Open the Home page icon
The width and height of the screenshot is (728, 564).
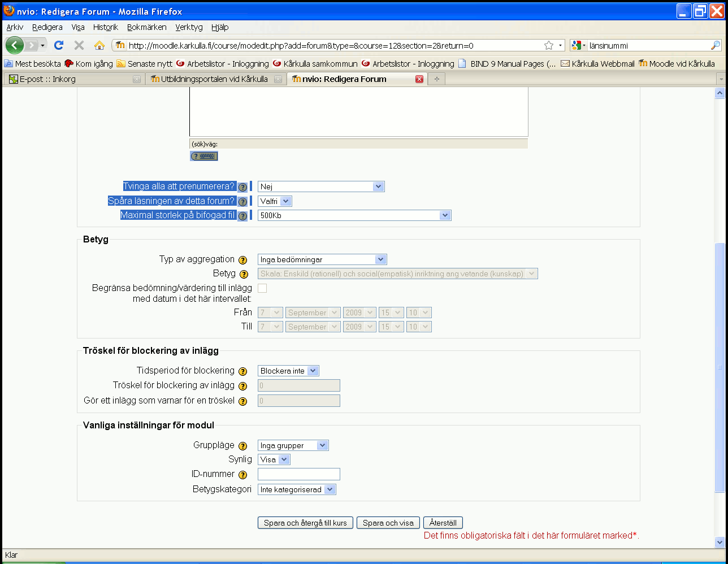99,45
